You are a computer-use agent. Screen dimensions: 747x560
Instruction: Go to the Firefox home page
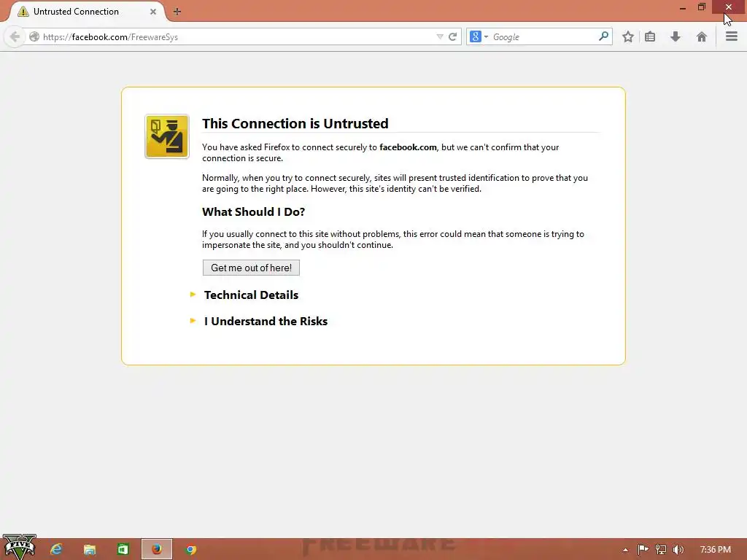tap(701, 36)
